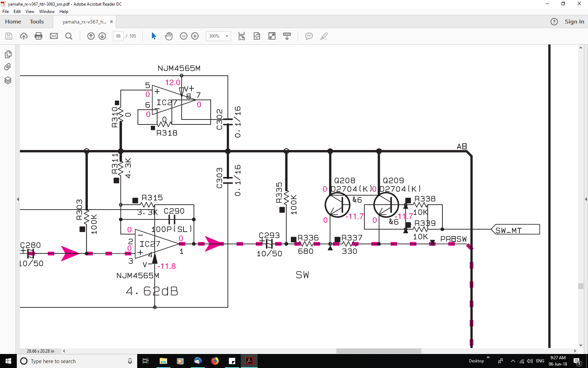Click the horizontal scrollbar thumb

point(379,351)
